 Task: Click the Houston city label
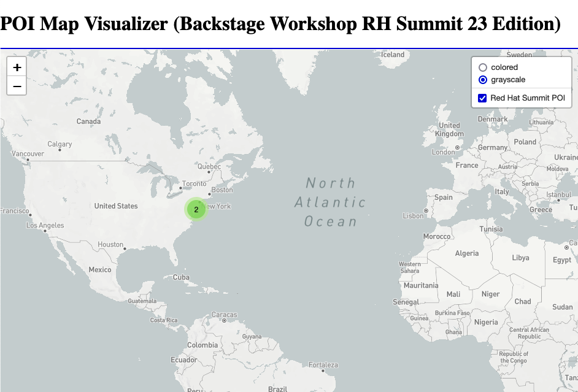pyautogui.click(x=110, y=245)
